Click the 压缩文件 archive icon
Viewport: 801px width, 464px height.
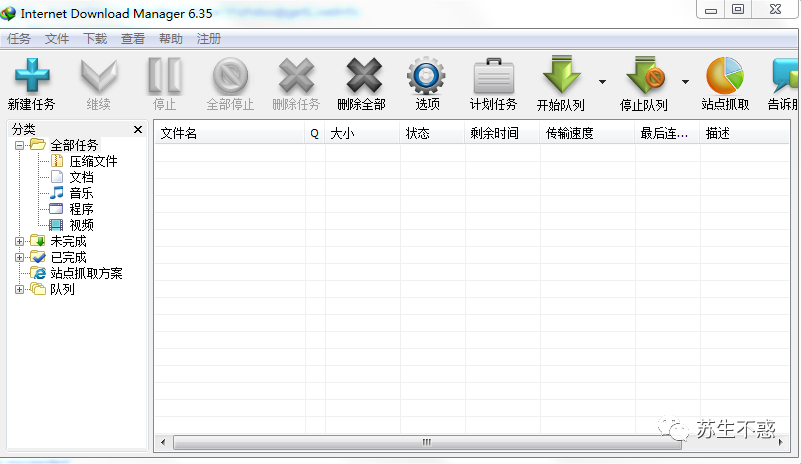pyautogui.click(x=57, y=161)
